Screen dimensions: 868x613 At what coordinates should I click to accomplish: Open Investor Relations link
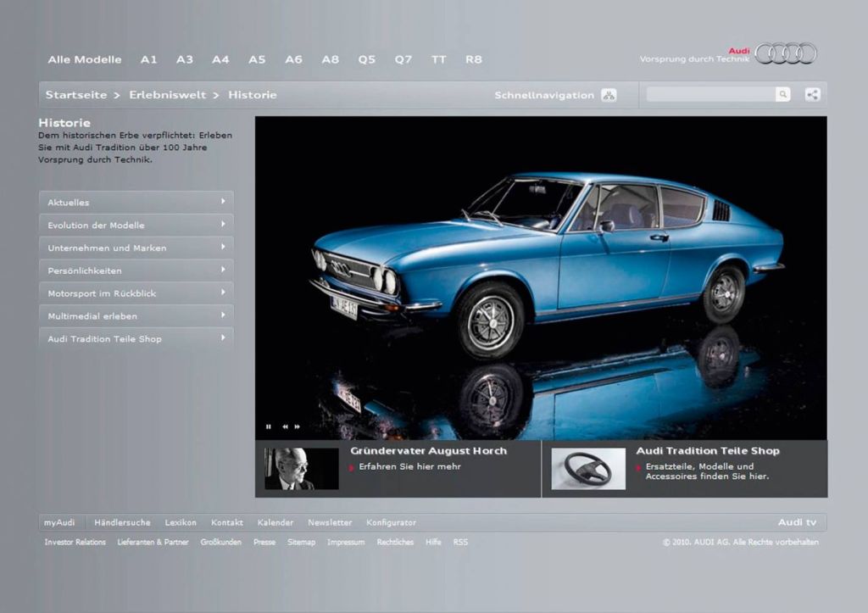point(75,542)
